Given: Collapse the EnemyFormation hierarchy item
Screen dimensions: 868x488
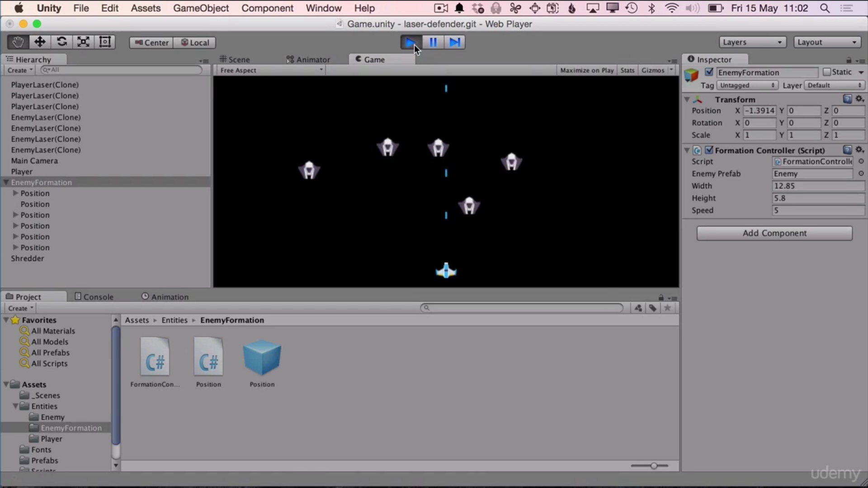Looking at the screenshot, I should pos(6,183).
